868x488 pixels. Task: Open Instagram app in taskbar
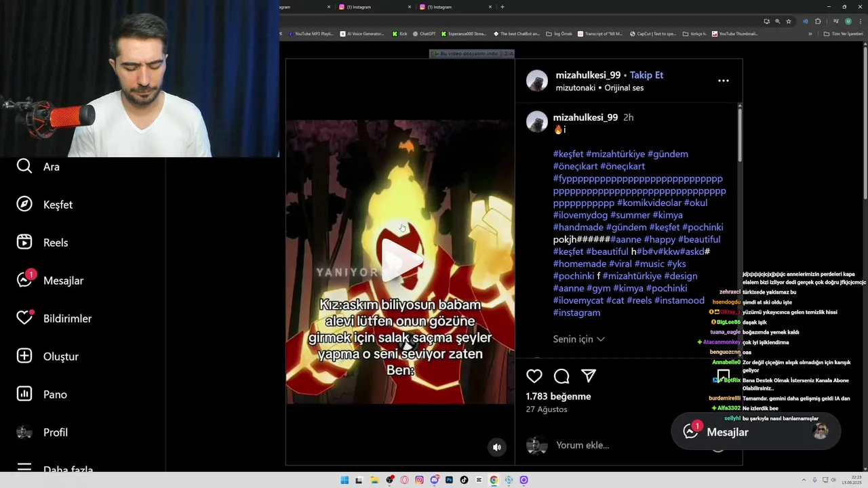pos(419,480)
